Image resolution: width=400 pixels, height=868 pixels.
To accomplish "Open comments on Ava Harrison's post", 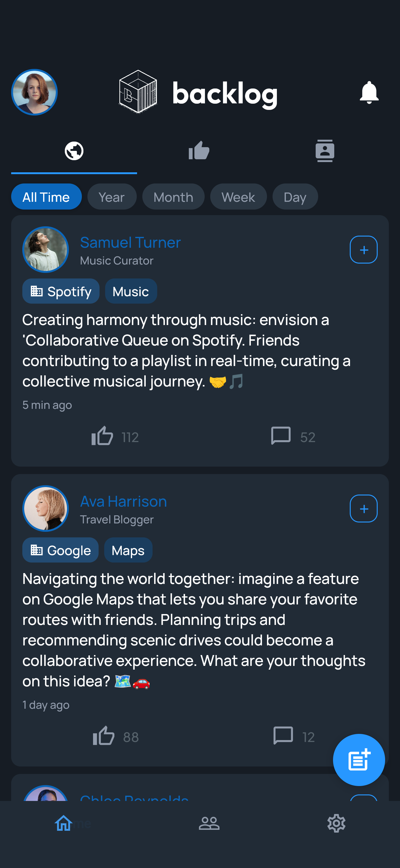I will click(x=283, y=736).
